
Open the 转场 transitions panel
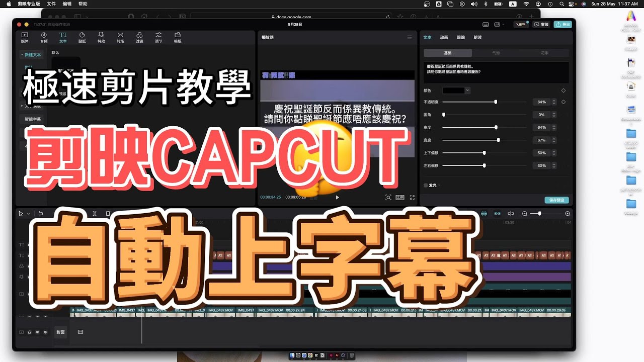click(x=120, y=38)
